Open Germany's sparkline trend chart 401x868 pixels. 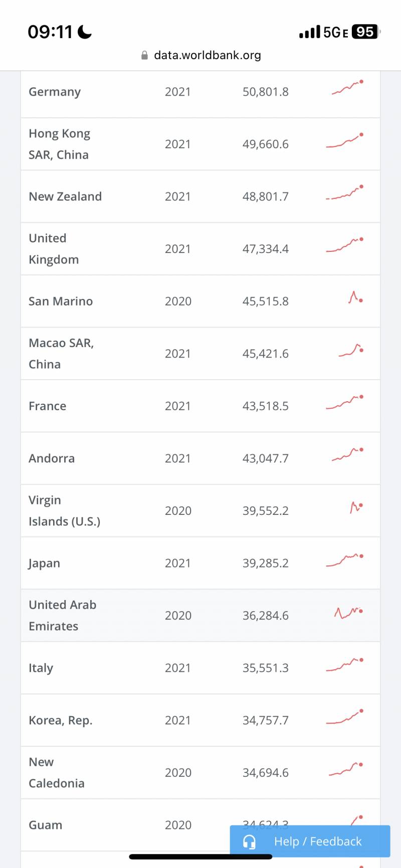point(347,88)
